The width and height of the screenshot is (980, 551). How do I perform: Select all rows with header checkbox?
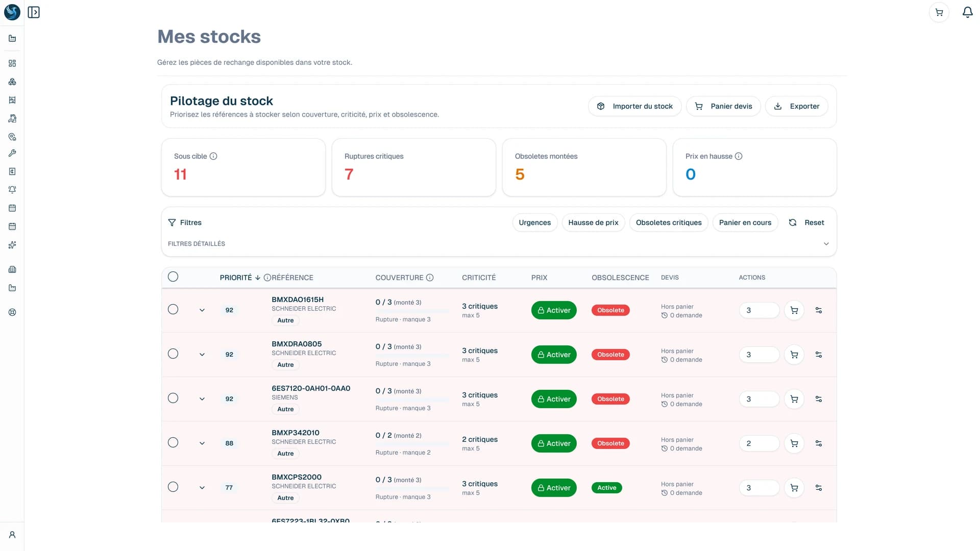(x=173, y=277)
